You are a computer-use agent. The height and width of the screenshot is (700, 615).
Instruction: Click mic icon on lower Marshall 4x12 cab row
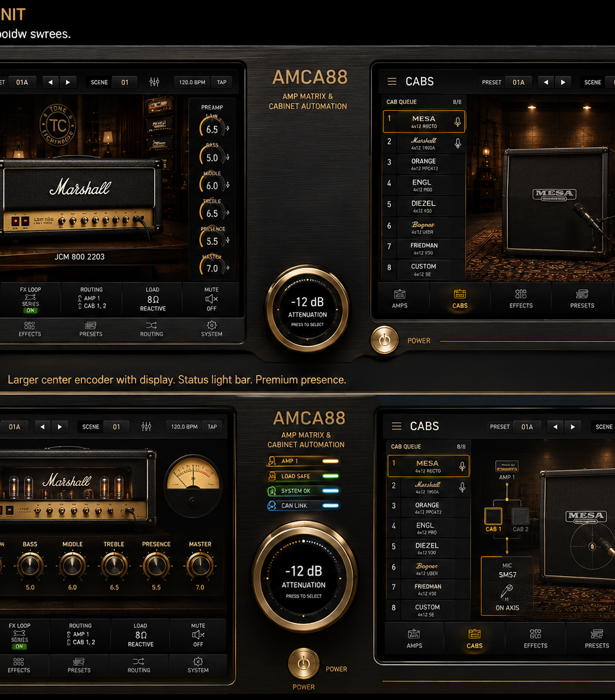pyautogui.click(x=463, y=487)
